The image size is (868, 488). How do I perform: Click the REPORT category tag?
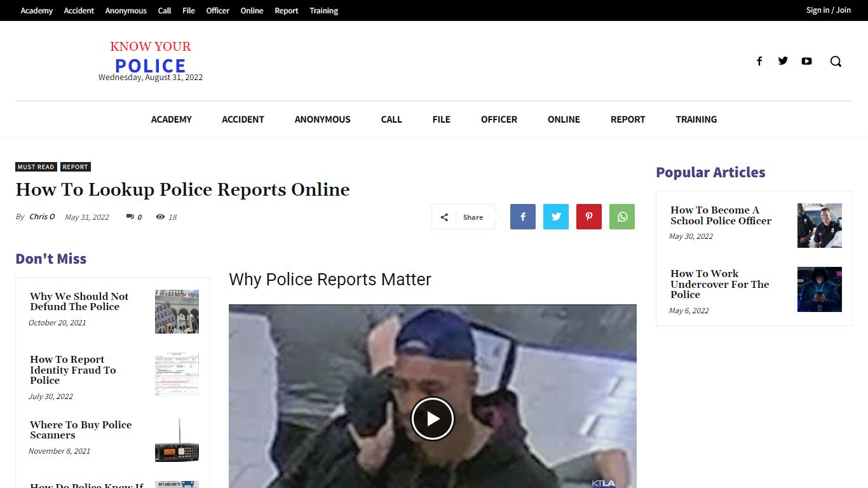point(76,167)
